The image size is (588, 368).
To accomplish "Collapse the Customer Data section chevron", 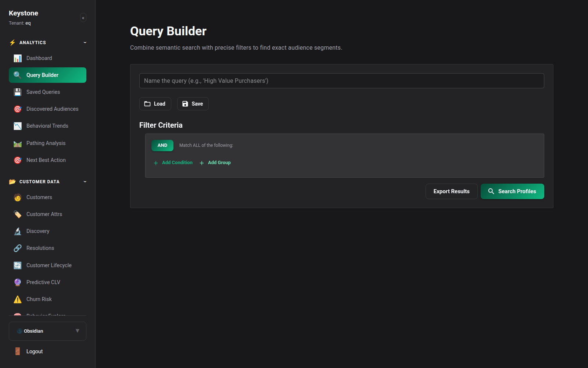I will [x=85, y=182].
